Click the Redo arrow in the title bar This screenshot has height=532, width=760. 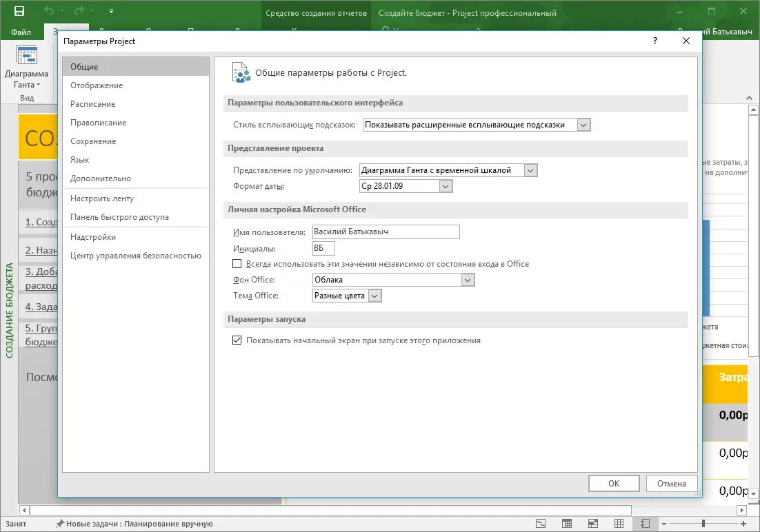79,10
